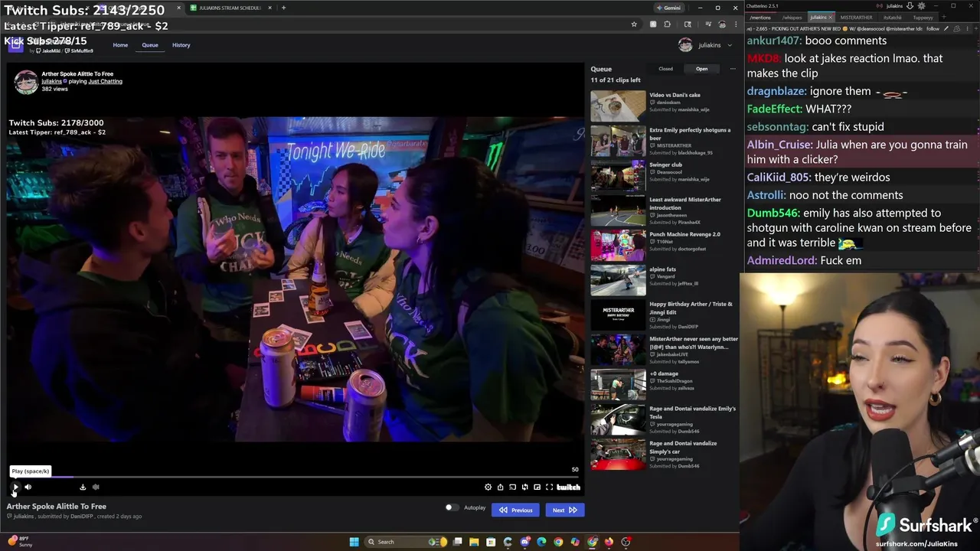Viewport: 980px width, 551px height.
Task: Open the Queue navigation tab
Action: 150,45
